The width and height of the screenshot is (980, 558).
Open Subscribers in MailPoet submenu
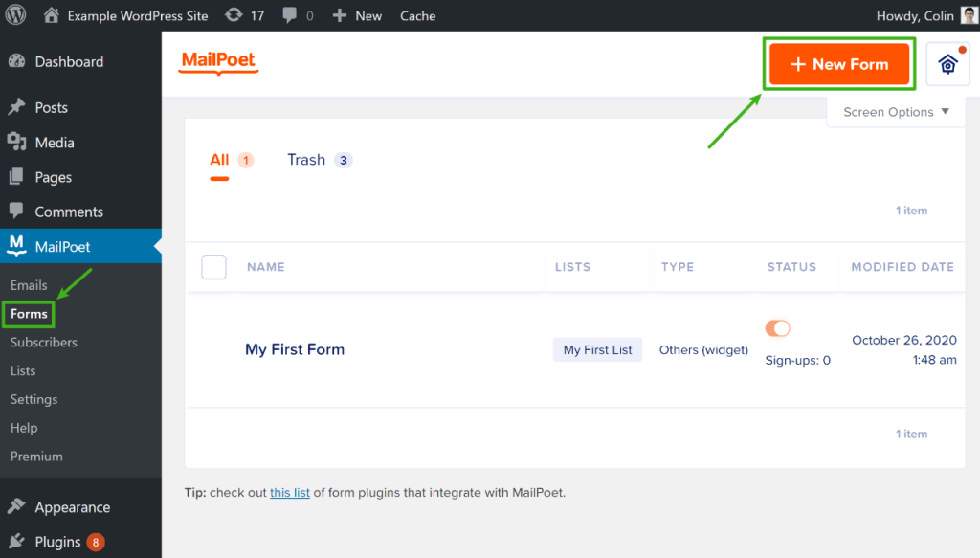(44, 343)
